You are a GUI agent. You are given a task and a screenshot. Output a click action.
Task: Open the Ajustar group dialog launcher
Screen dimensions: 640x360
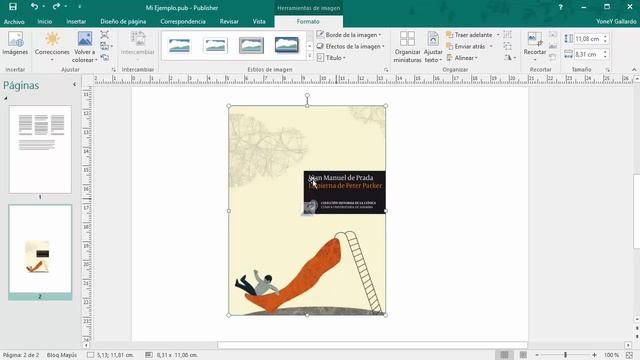click(113, 70)
